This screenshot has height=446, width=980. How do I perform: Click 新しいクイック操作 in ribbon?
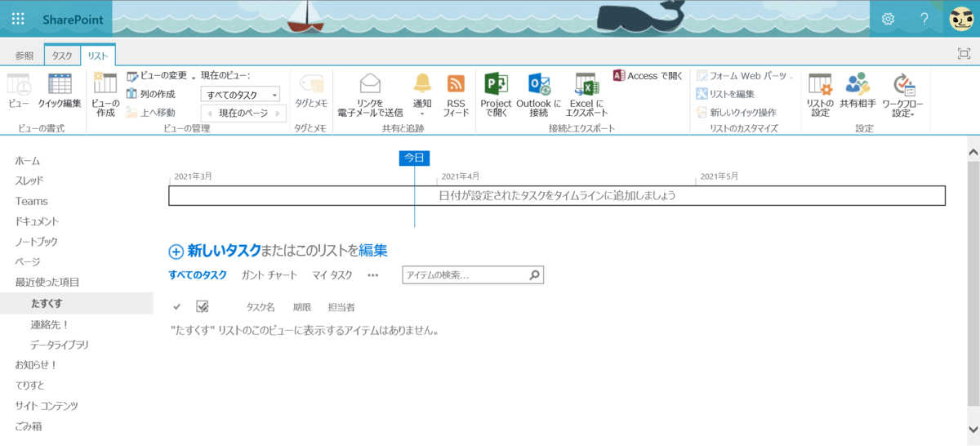tap(736, 113)
